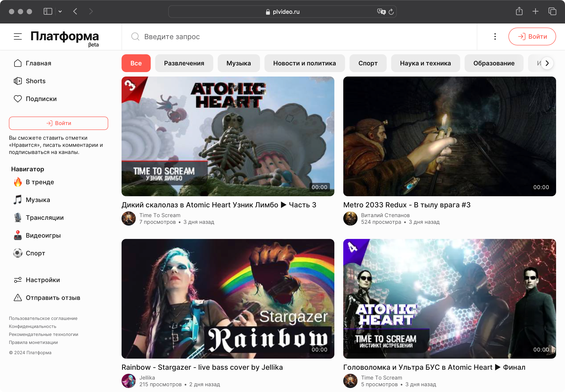Click the Safari share icon

coord(519,11)
